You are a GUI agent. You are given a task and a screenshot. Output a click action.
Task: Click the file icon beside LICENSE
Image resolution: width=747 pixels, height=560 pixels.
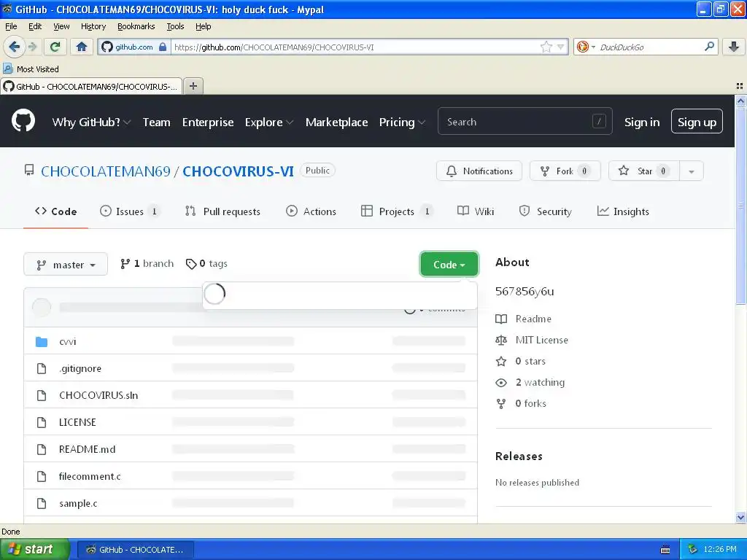42,422
